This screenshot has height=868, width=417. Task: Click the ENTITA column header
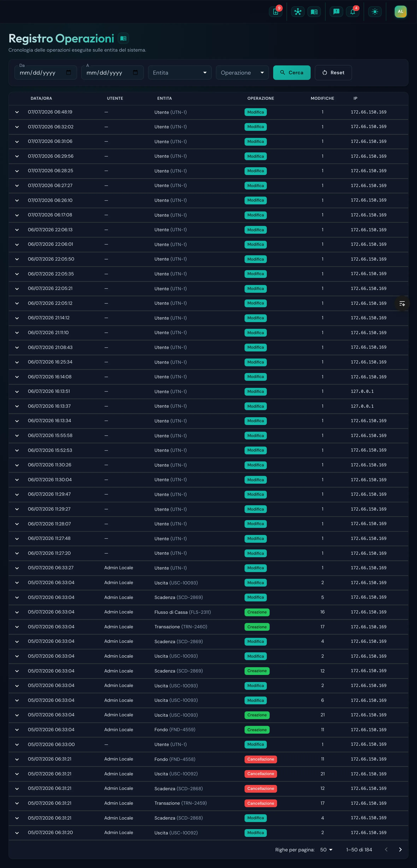tap(164, 98)
